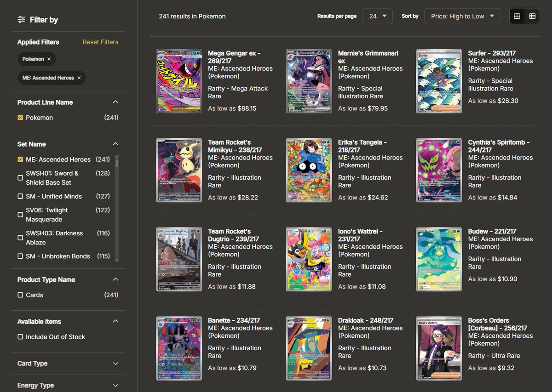Check SM - Unified Minds set
The image size is (552, 392).
(x=20, y=196)
